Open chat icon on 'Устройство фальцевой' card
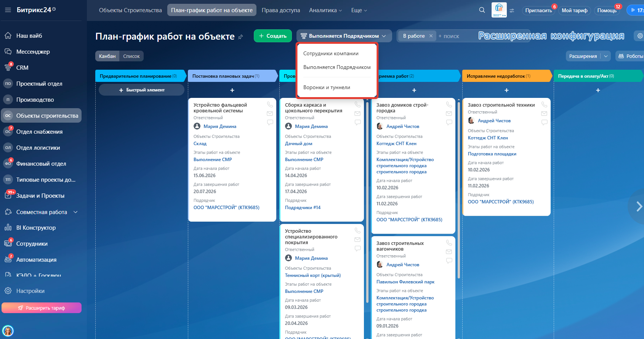 [270, 122]
